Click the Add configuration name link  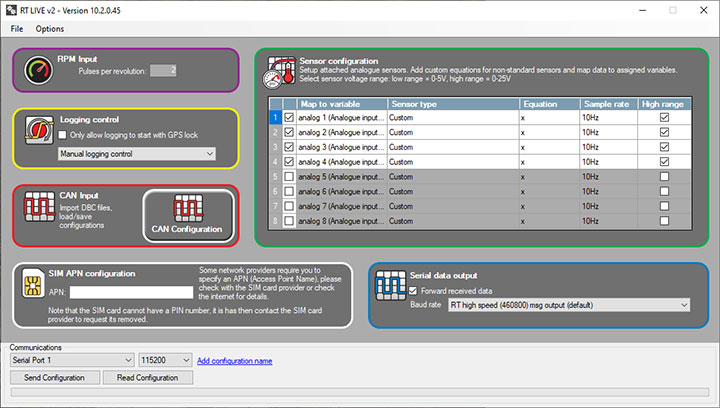234,361
